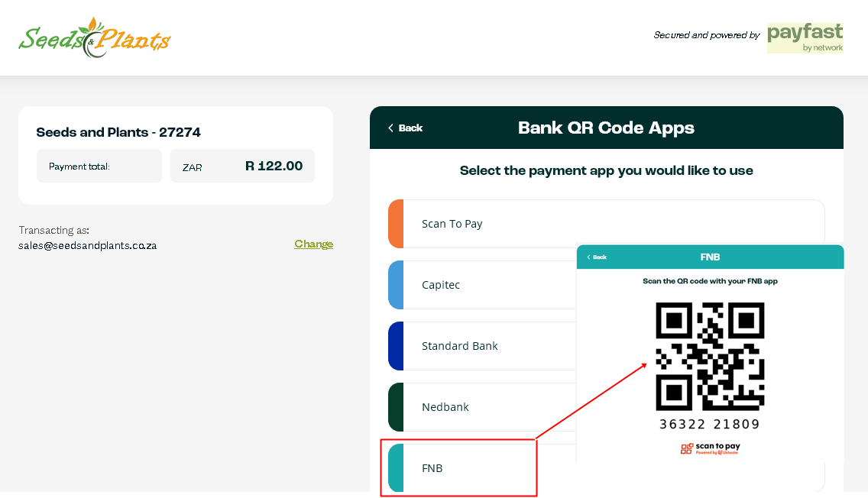This screenshot has height=498, width=868.
Task: Click the FNB QR code image
Action: pyautogui.click(x=711, y=357)
